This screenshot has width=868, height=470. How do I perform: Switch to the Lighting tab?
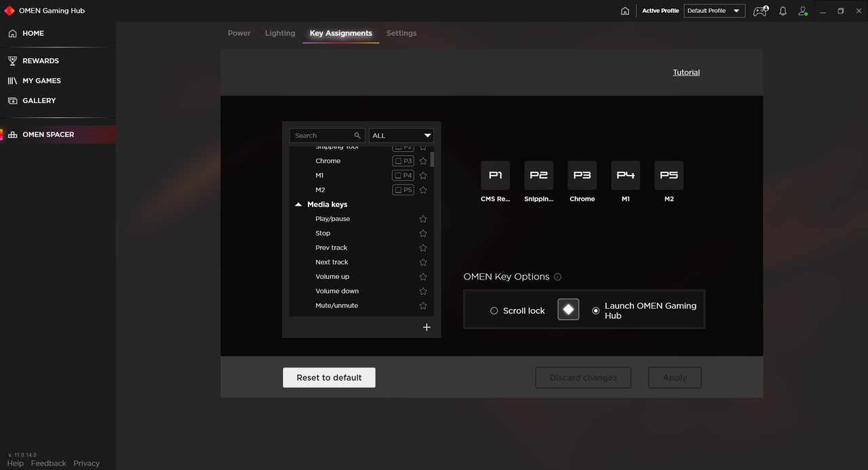tap(280, 33)
